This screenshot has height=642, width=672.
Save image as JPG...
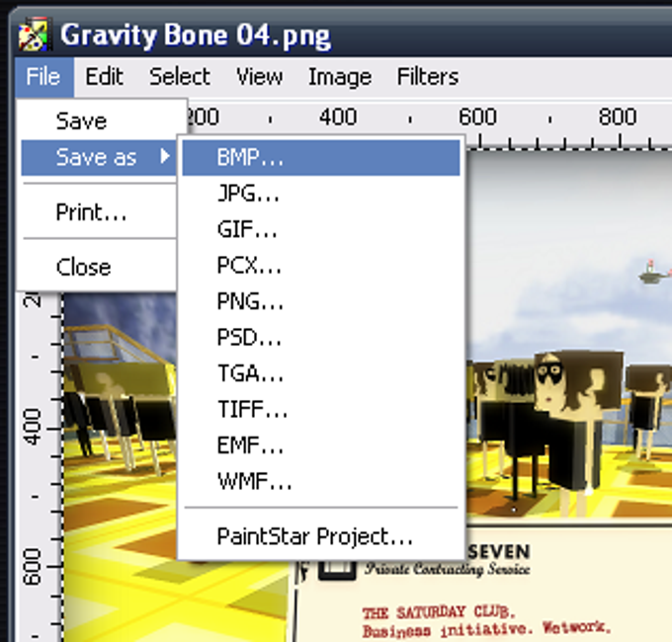tap(321, 194)
